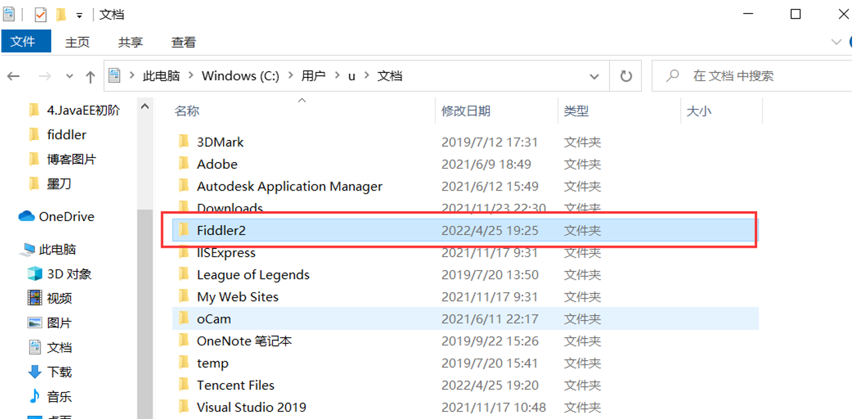The height and width of the screenshot is (419, 868).
Task: Select 此电脑 in the breadcrumb
Action: tap(164, 75)
